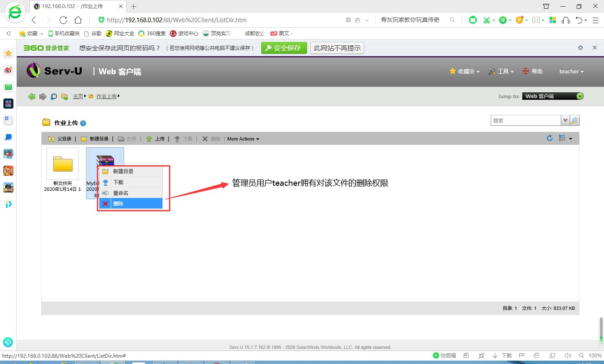Click in the 搜索 input field
604x364 pixels.
pos(526,120)
